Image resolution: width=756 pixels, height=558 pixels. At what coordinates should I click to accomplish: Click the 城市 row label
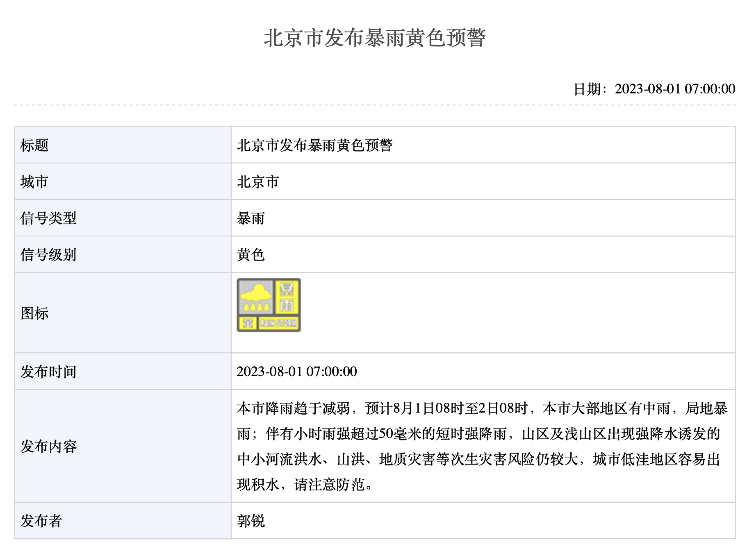(34, 182)
